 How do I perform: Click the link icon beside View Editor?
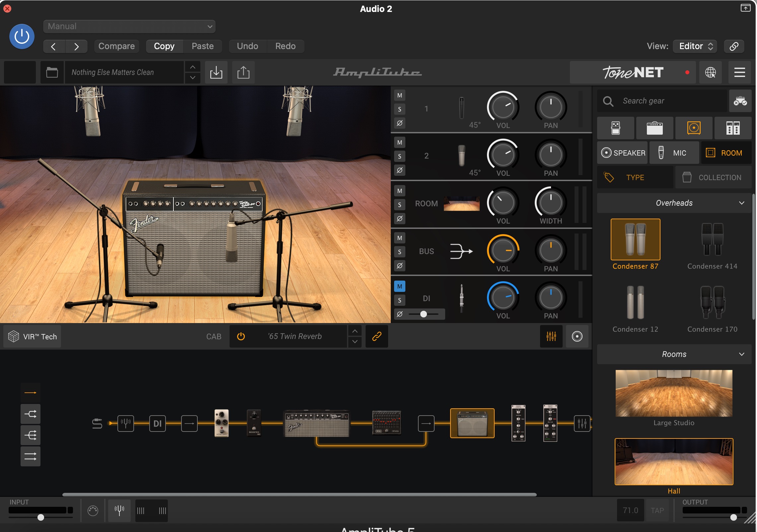[734, 46]
